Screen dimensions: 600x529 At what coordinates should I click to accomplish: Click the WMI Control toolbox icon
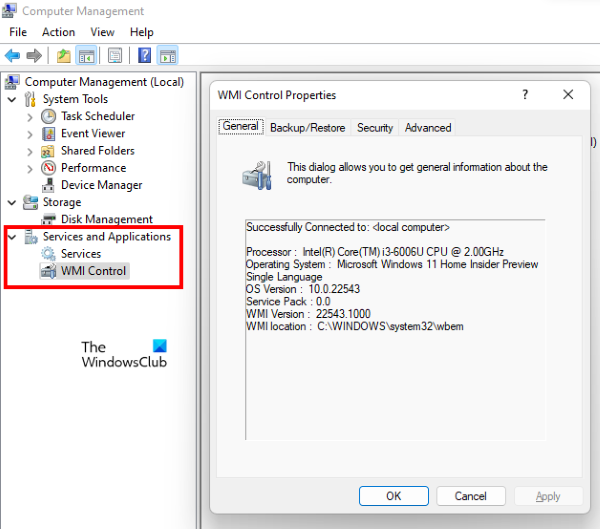pos(49,271)
